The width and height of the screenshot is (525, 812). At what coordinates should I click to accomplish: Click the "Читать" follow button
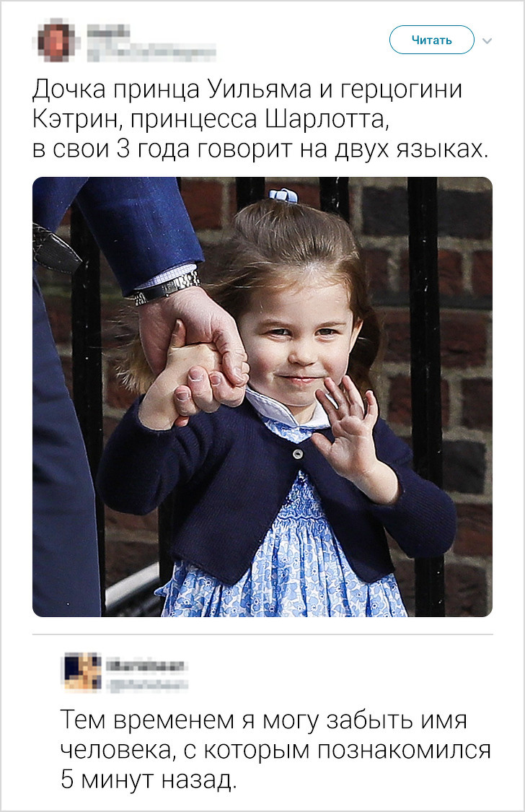point(431,40)
